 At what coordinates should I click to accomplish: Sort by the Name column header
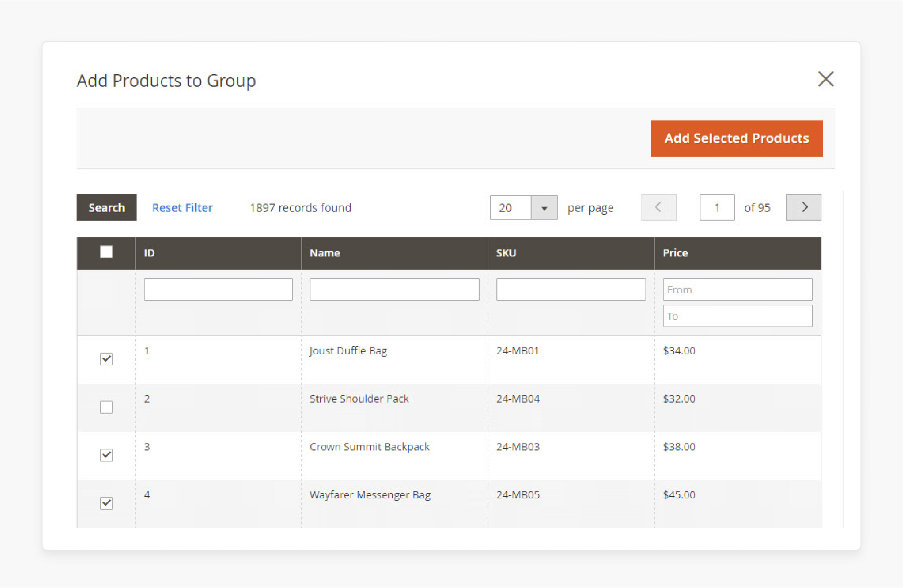coord(325,253)
